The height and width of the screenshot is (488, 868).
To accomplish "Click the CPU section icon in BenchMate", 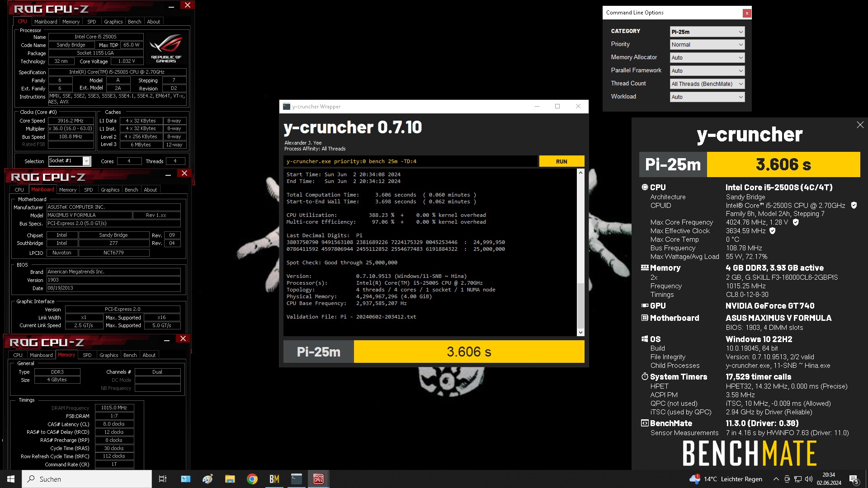I will pyautogui.click(x=645, y=187).
